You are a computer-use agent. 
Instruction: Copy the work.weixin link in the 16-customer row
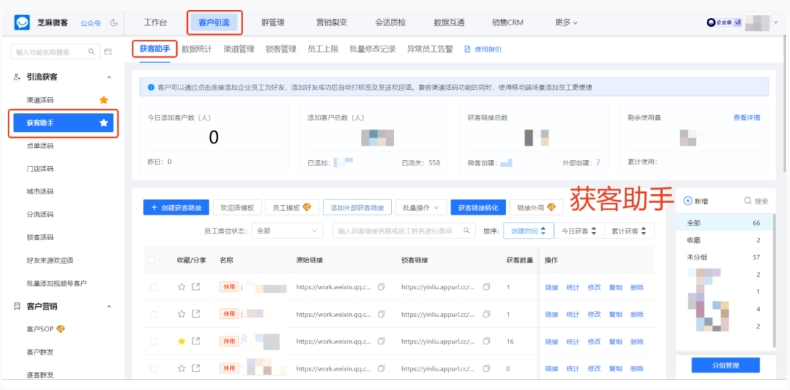coord(381,341)
